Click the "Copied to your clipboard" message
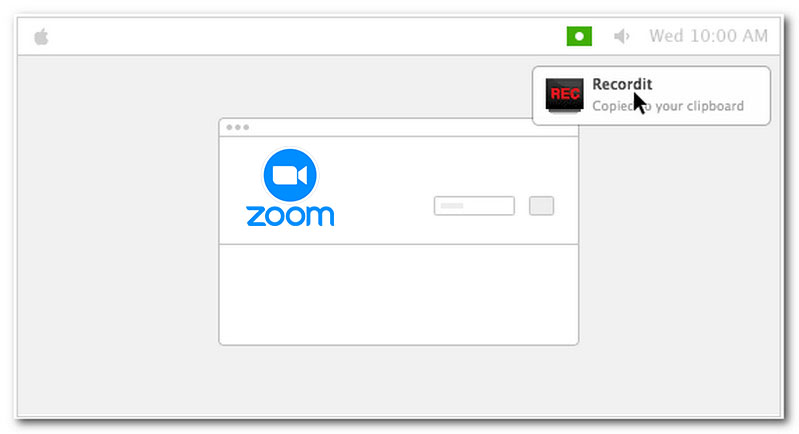The width and height of the screenshot is (799, 434). coord(668,106)
